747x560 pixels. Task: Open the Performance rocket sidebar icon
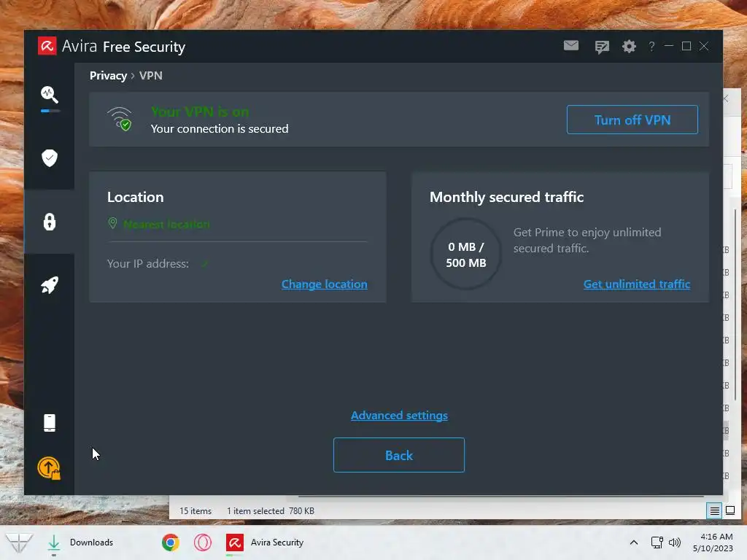[x=50, y=285]
